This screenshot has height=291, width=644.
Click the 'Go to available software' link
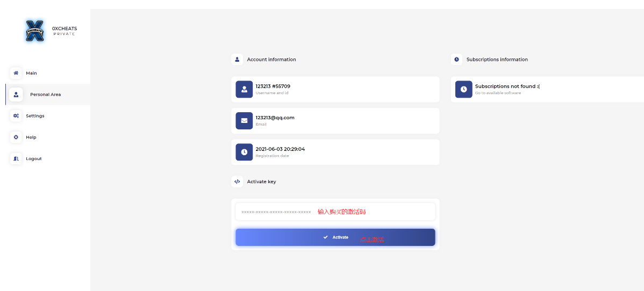(x=498, y=93)
